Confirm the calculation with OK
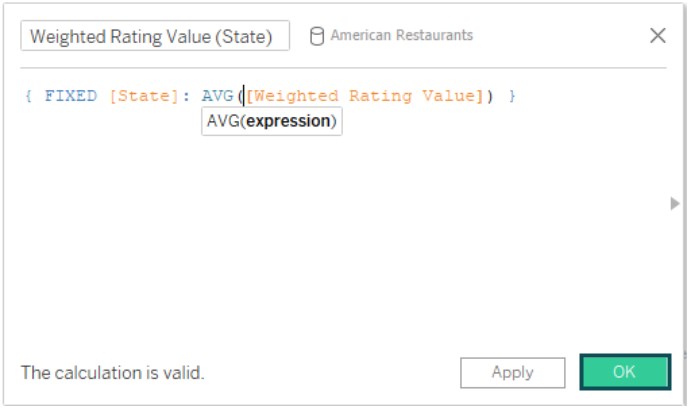The image size is (688, 410). pos(625,372)
